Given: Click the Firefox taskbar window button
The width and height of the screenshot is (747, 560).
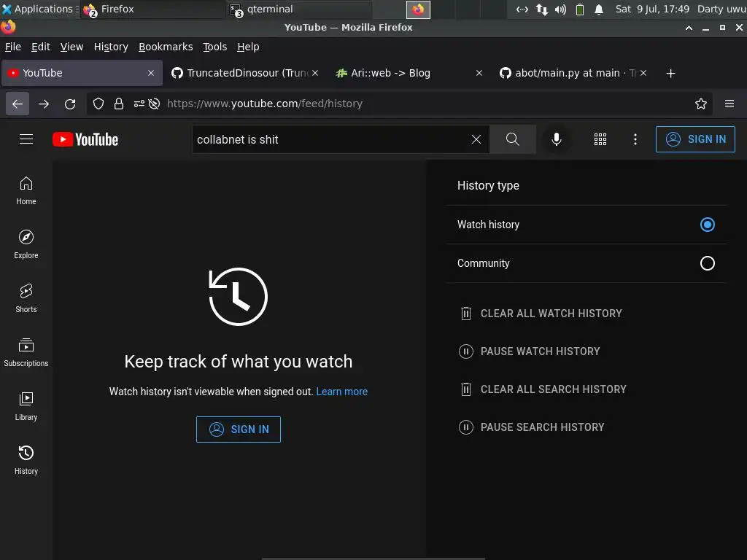Looking at the screenshot, I should tap(153, 9).
